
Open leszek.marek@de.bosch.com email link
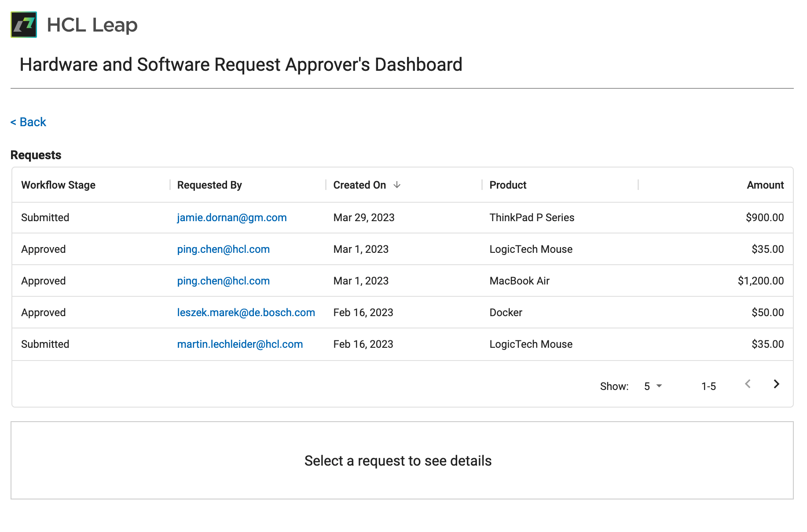tap(246, 313)
